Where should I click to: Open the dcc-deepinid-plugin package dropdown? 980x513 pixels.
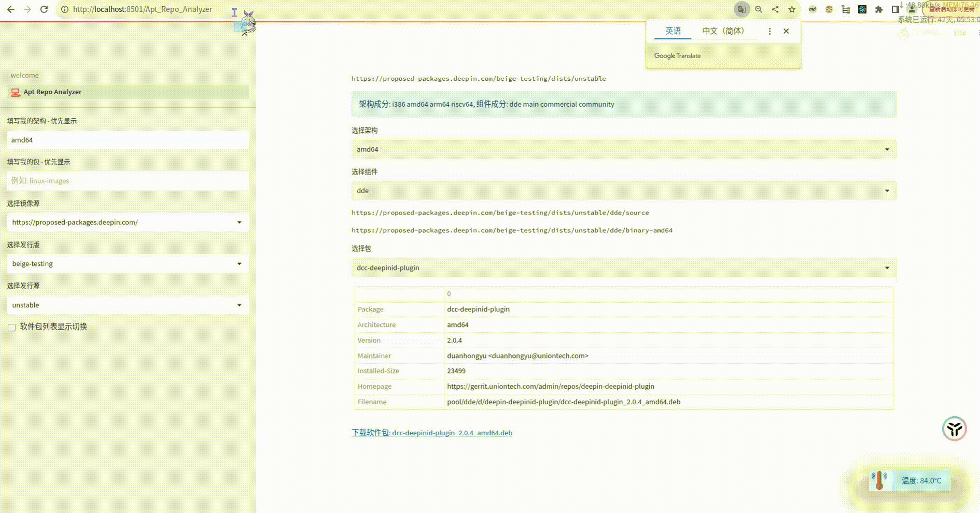pos(624,268)
